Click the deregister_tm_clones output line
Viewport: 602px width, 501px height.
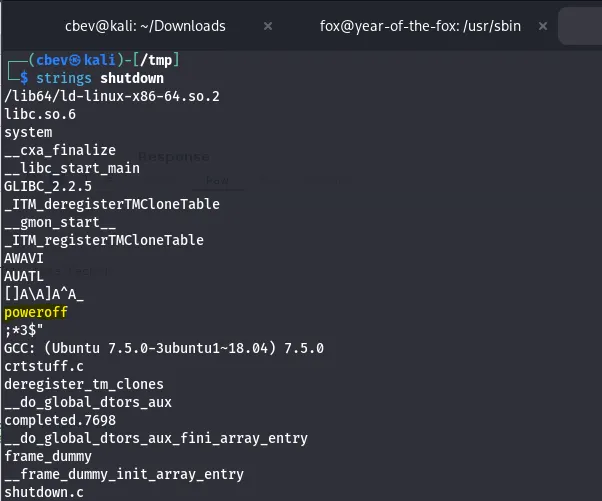point(84,384)
